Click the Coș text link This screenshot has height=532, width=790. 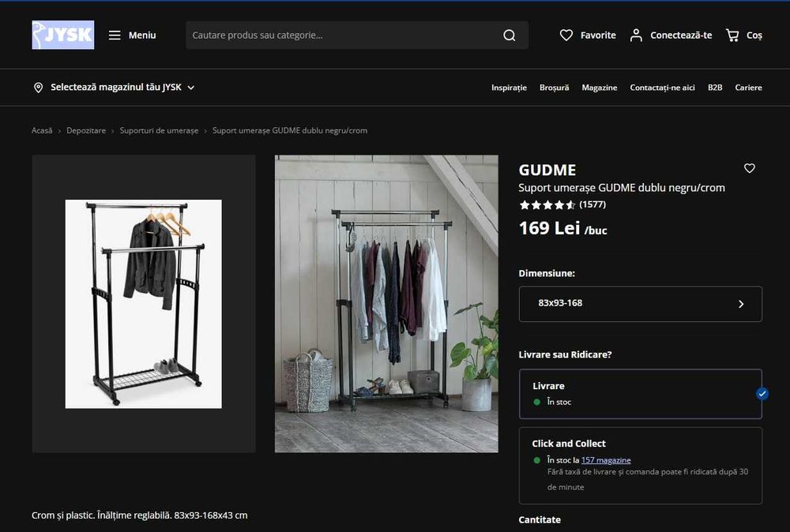754,36
